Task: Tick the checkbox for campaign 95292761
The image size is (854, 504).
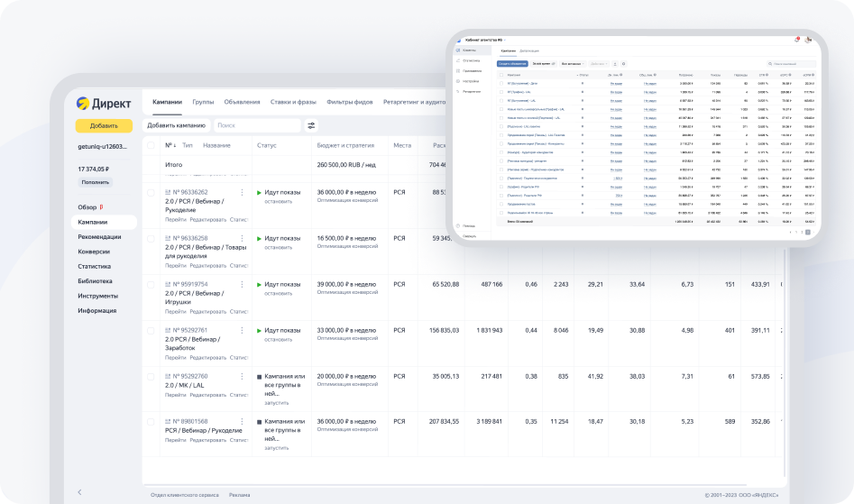Action: (151, 331)
